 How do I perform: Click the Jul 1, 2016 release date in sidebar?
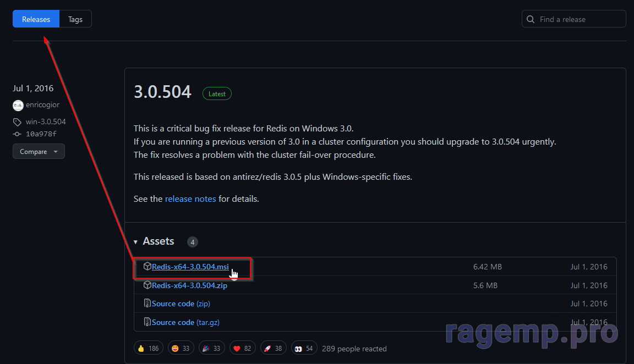33,88
